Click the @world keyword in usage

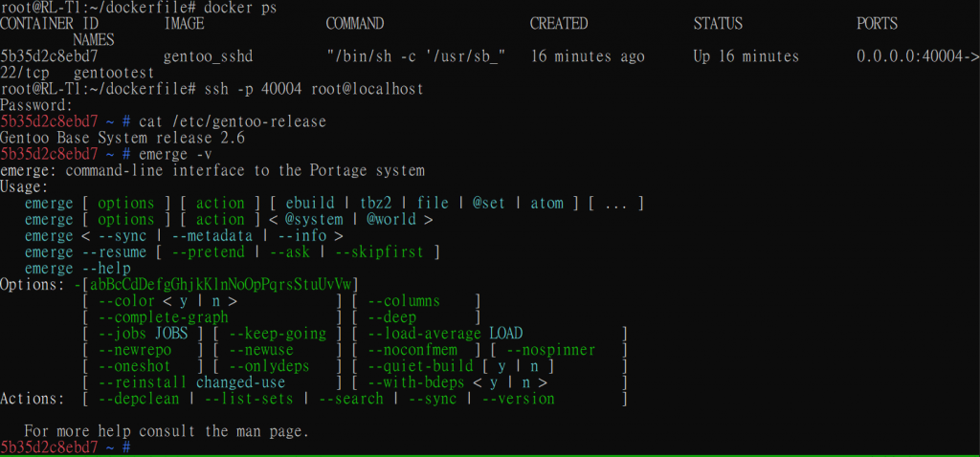[391, 220]
